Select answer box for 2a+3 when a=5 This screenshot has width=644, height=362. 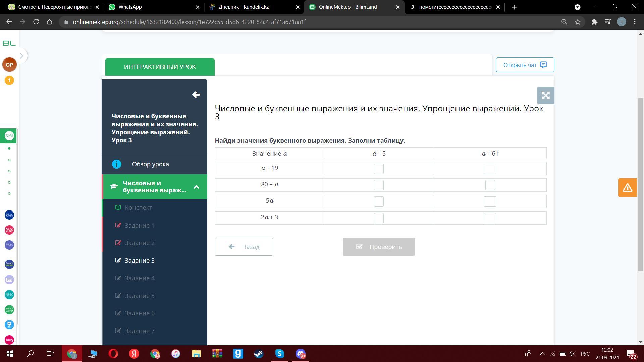(x=379, y=218)
